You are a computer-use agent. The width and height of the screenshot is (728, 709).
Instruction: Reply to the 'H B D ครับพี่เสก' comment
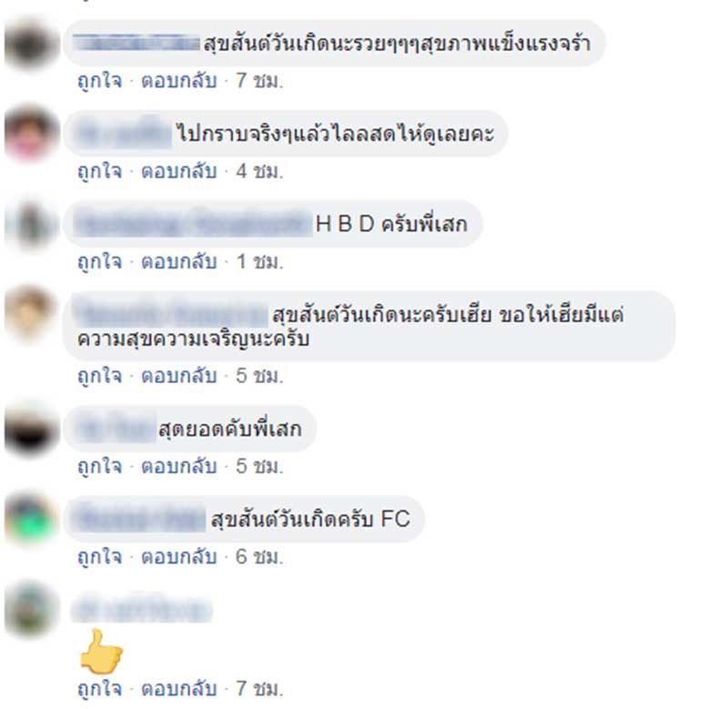tap(179, 262)
